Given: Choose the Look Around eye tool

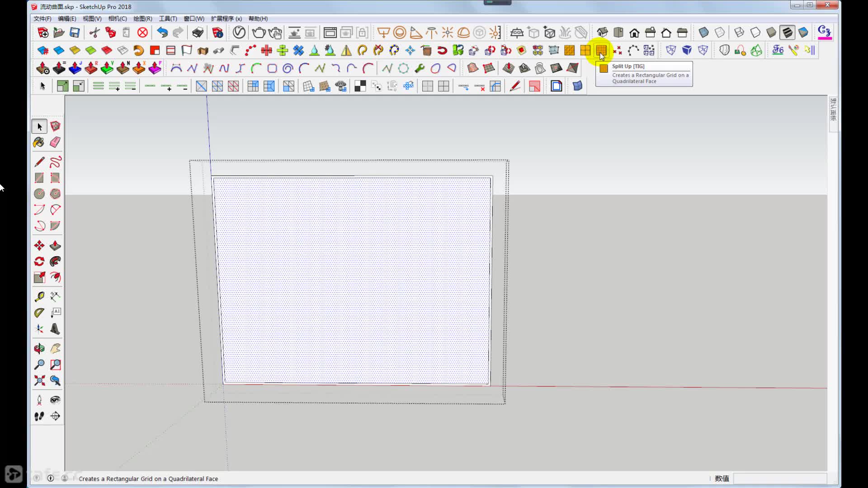Looking at the screenshot, I should coord(55,400).
